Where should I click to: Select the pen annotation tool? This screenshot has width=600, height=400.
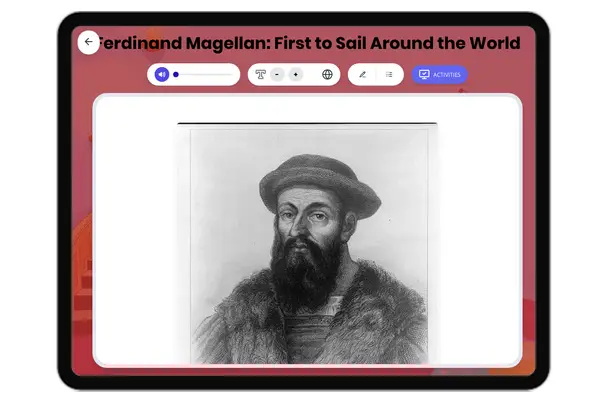coord(362,74)
